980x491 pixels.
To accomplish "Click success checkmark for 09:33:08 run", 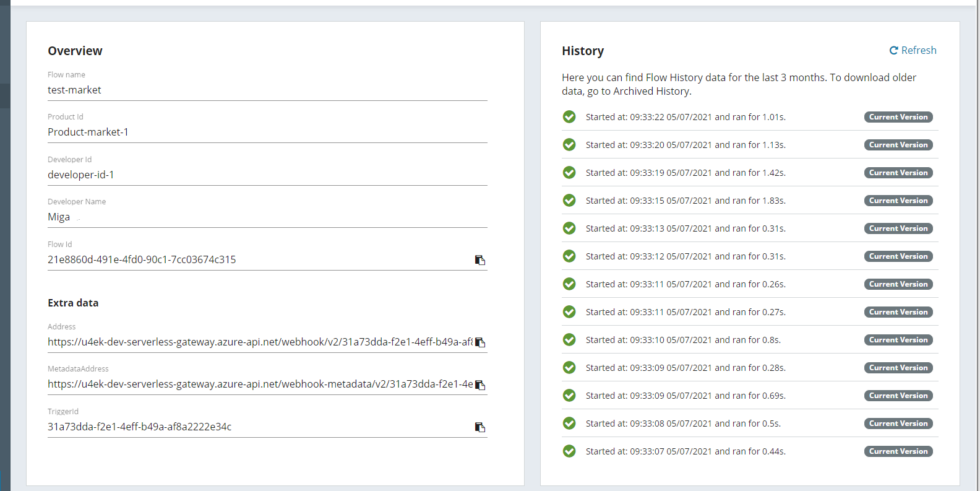I will [569, 423].
